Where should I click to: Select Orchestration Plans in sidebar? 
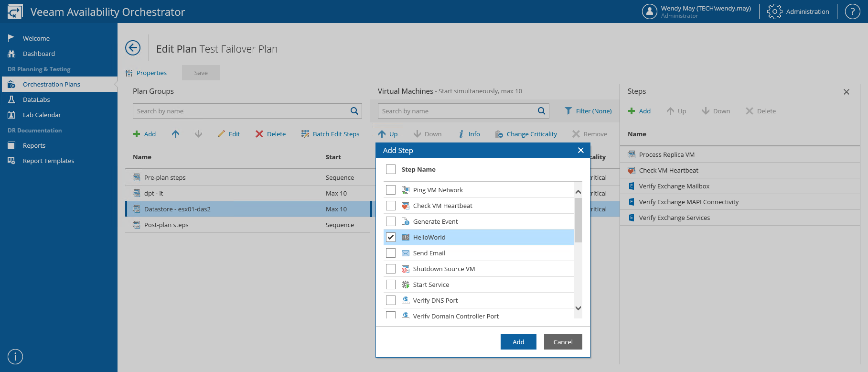(59, 84)
